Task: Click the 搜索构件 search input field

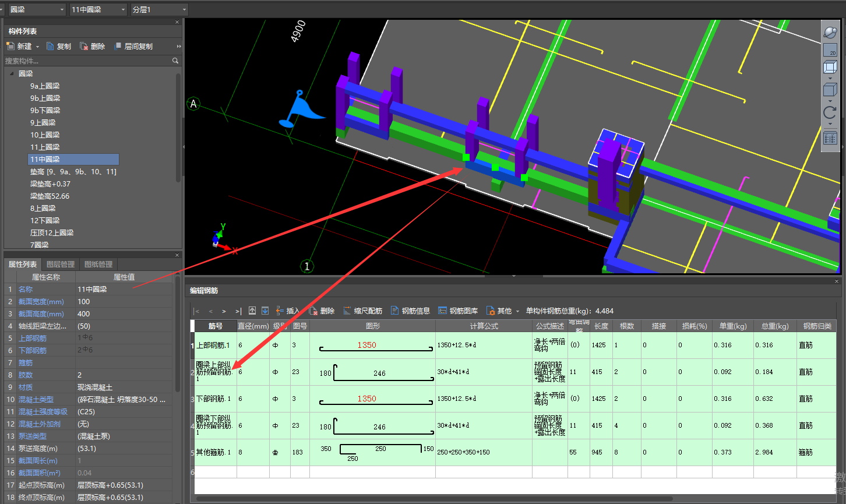Action: (87, 61)
